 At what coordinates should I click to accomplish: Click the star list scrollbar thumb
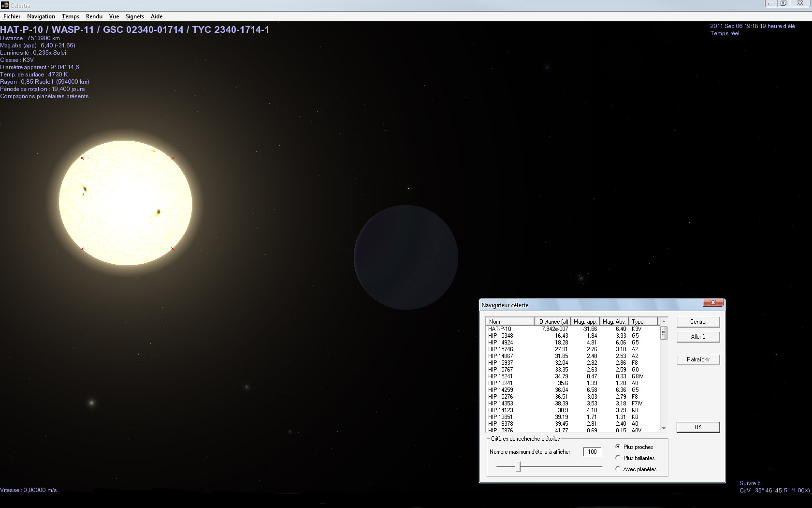pyautogui.click(x=664, y=333)
